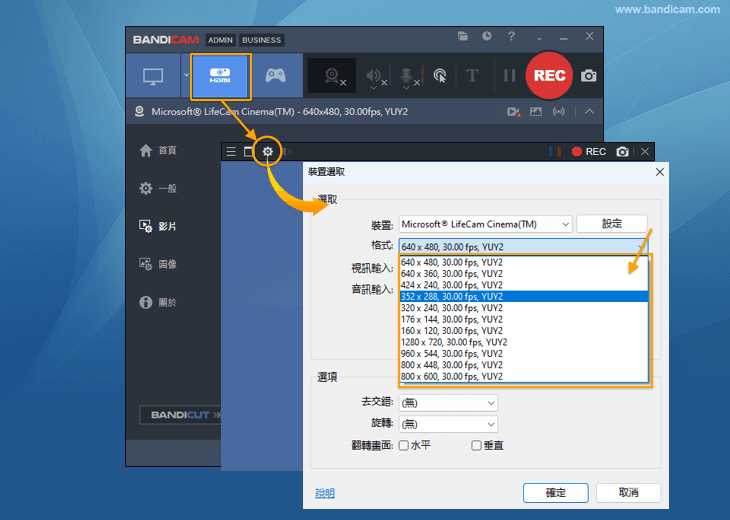
Task: Toggle webcam overlay icon in toolbar
Action: tap(332, 76)
